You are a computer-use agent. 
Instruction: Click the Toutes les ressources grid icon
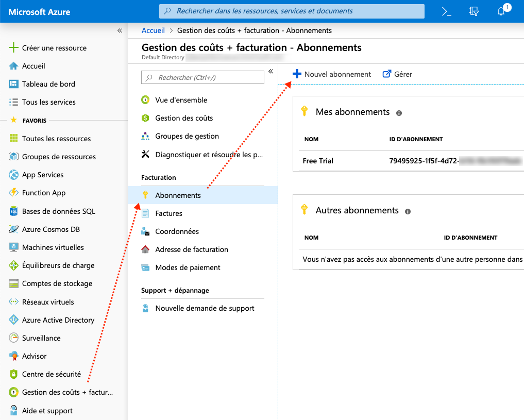click(13, 138)
